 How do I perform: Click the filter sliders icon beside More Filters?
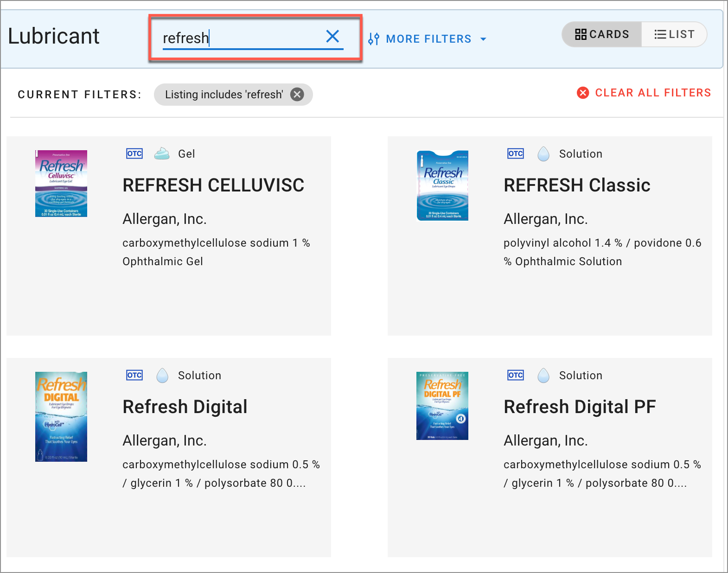coord(373,39)
